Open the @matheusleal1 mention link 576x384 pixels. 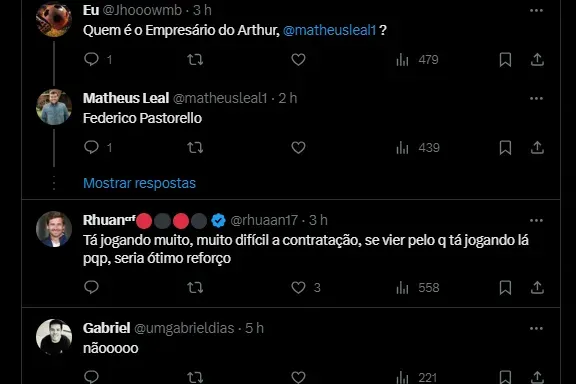coord(330,30)
